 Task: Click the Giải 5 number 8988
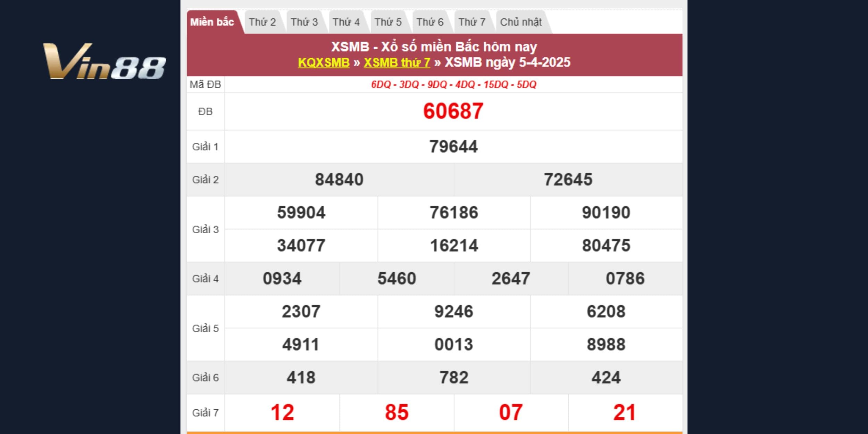606,344
